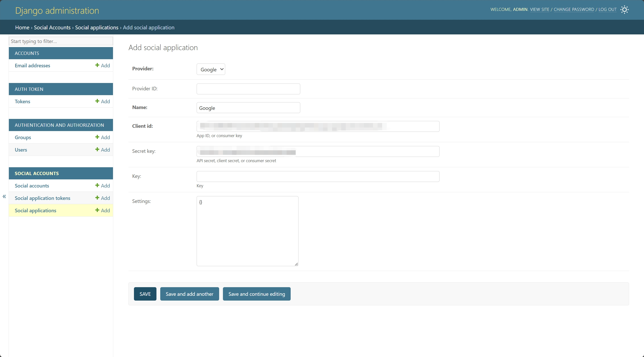
Task: Click Save and continue editing
Action: (257, 294)
